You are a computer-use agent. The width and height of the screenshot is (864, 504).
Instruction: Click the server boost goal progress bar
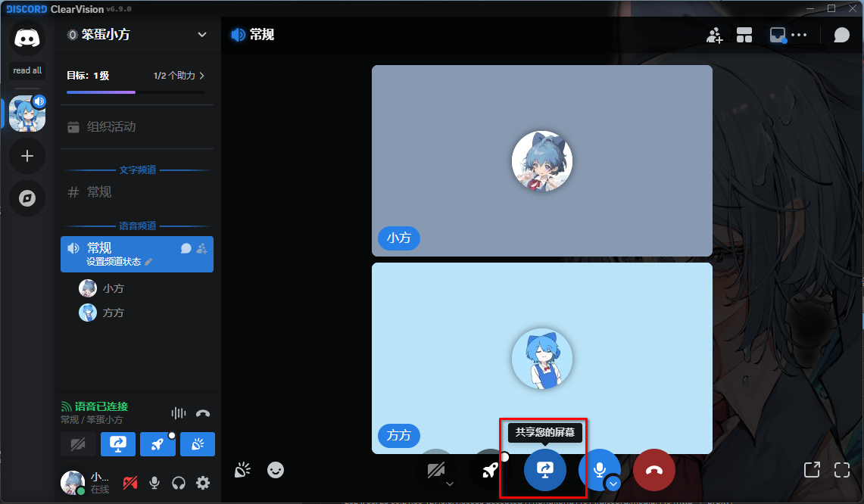(x=136, y=92)
